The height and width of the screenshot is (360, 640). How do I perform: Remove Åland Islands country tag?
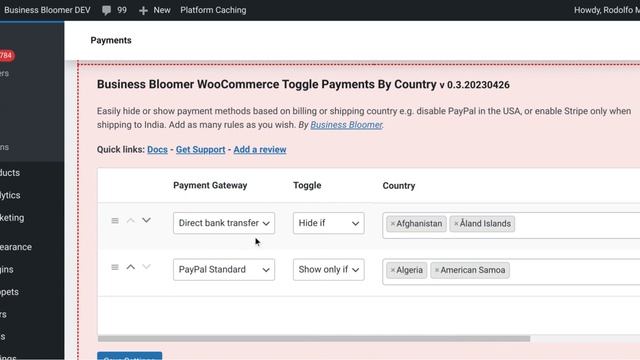tap(456, 224)
